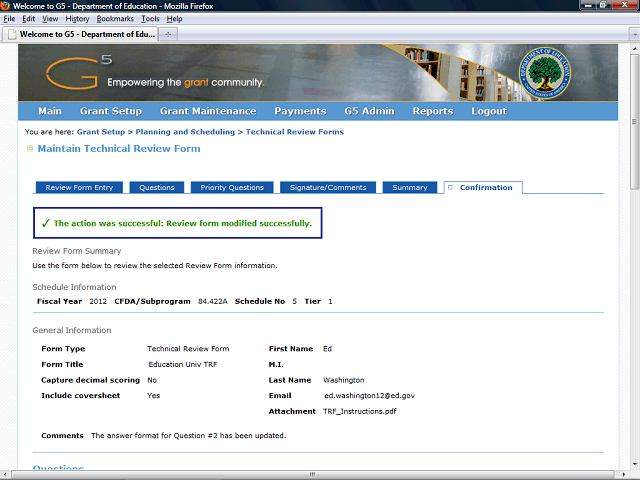Screen dimensions: 640x480
Task: Click the green success checkmark icon
Action: click(x=46, y=223)
